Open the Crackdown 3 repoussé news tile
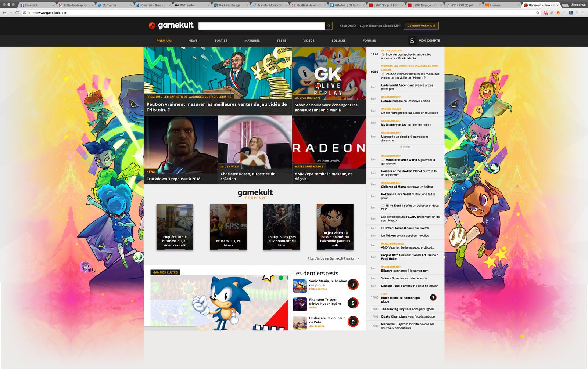 [x=180, y=150]
